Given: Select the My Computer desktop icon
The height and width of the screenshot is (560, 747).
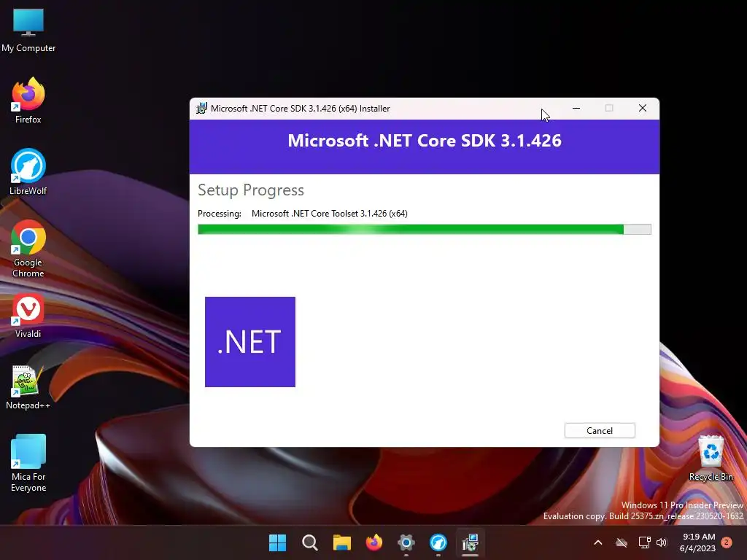Looking at the screenshot, I should (x=28, y=30).
